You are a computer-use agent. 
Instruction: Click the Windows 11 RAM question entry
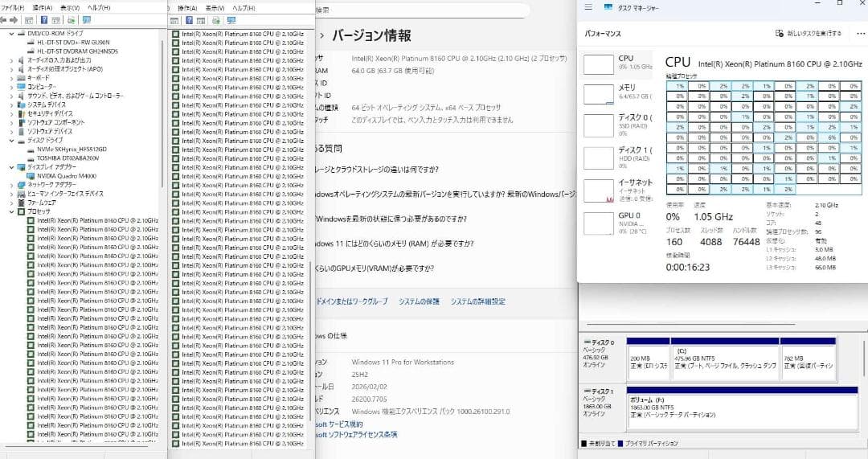click(395, 244)
